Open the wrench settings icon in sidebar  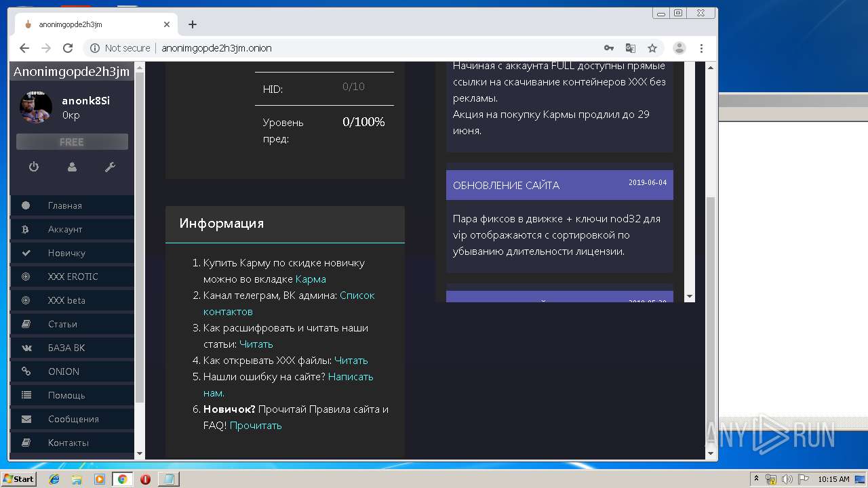[x=110, y=167]
